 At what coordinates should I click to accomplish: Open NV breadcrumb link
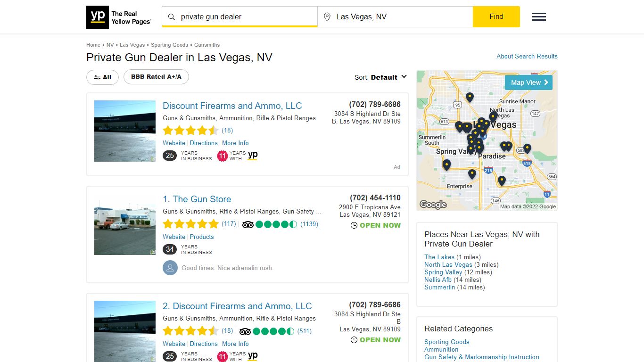click(x=110, y=45)
